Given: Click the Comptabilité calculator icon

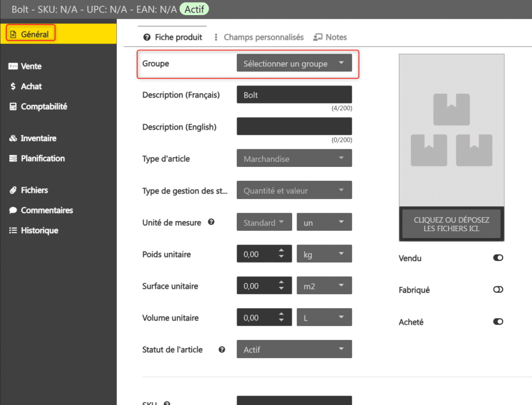Looking at the screenshot, I should pyautogui.click(x=13, y=107).
